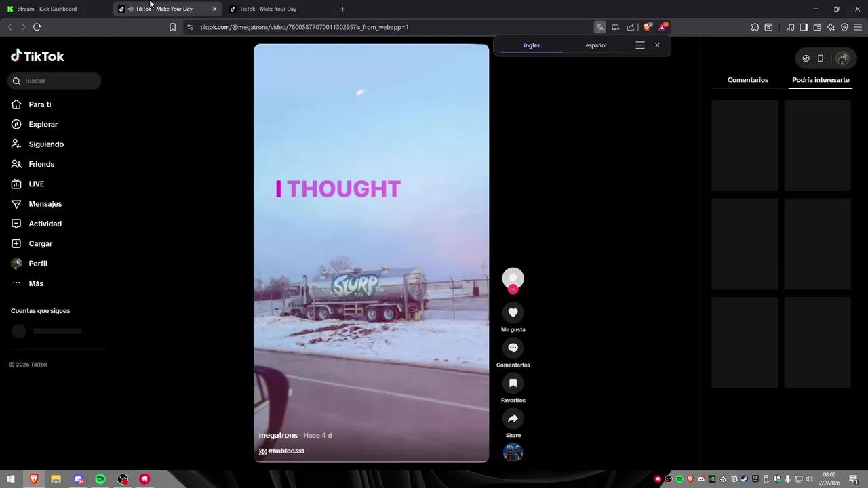This screenshot has height=488, width=868.
Task: Open the Brave Wallet icon
Action: [x=817, y=27]
